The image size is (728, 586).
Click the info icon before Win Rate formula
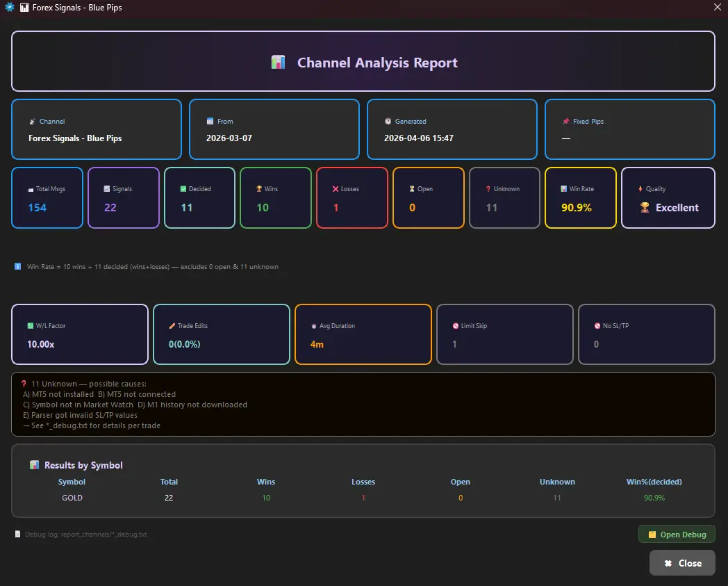18,267
